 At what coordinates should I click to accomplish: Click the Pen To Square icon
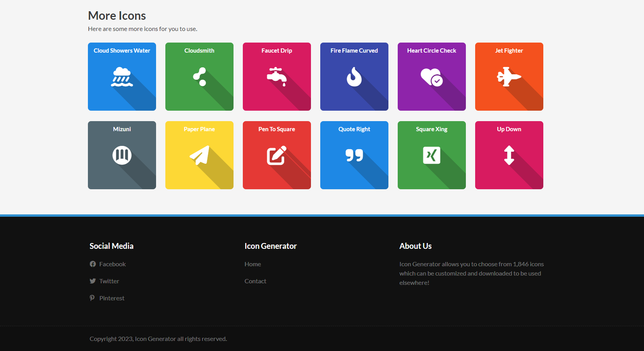276,155
